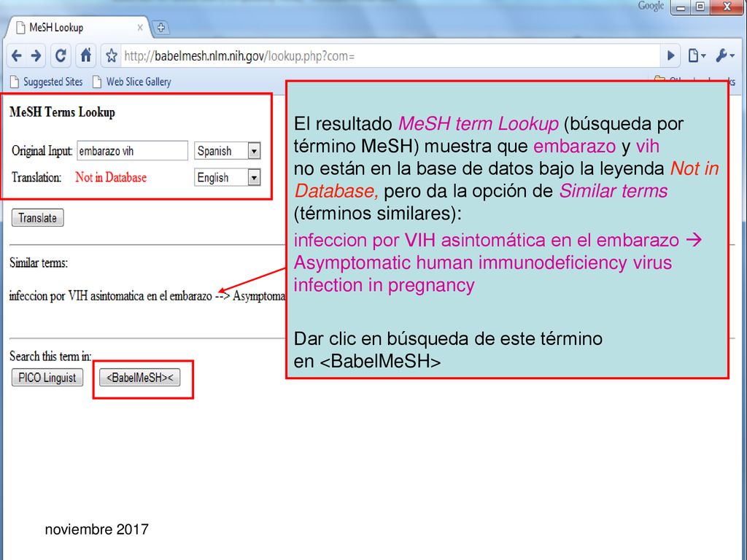The width and height of the screenshot is (747, 560).
Task: Click the Go arrow beside the address bar
Action: [x=671, y=56]
